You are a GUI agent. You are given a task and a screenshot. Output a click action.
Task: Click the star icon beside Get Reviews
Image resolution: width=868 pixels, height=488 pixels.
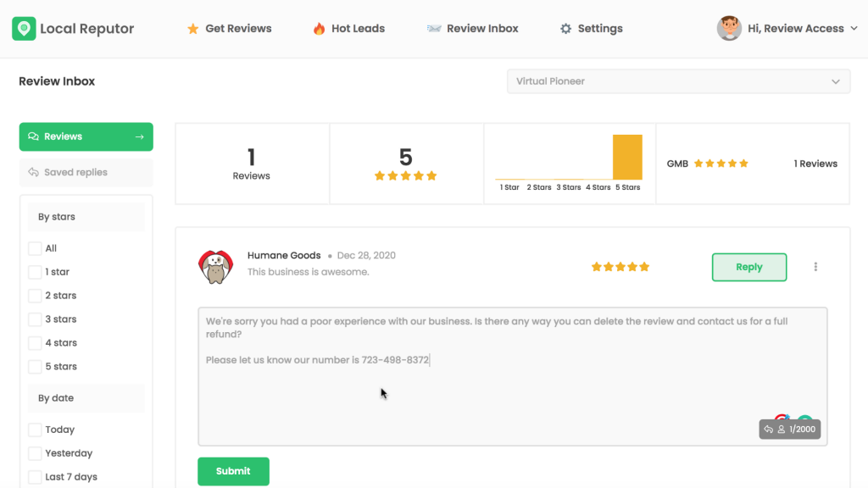point(192,29)
